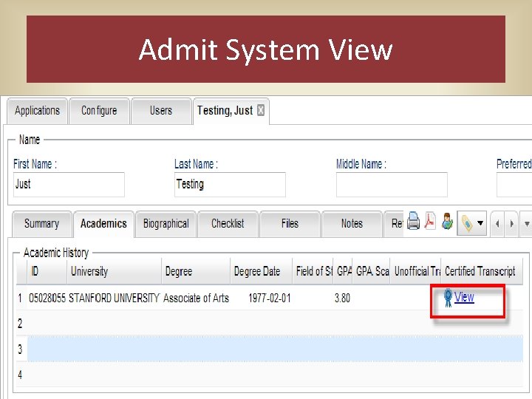Open the Configure tab
This screenshot has height=399, width=532.
click(x=99, y=111)
